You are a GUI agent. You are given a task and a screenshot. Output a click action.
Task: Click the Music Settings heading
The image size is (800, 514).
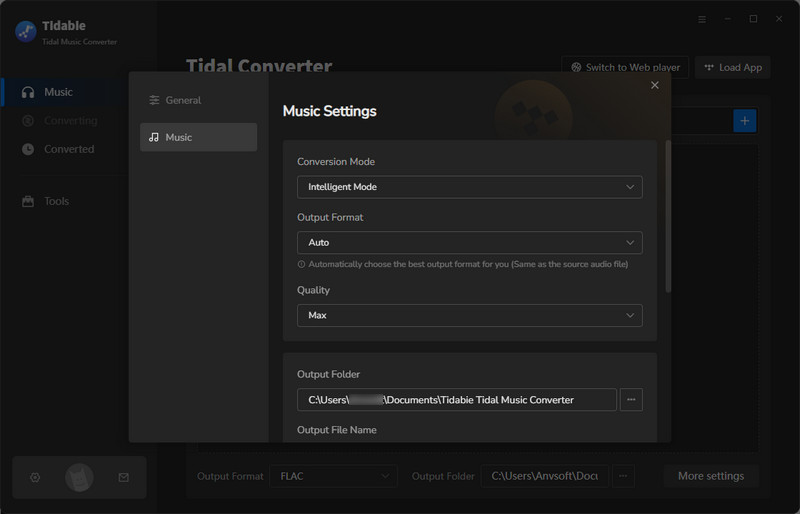coord(330,111)
